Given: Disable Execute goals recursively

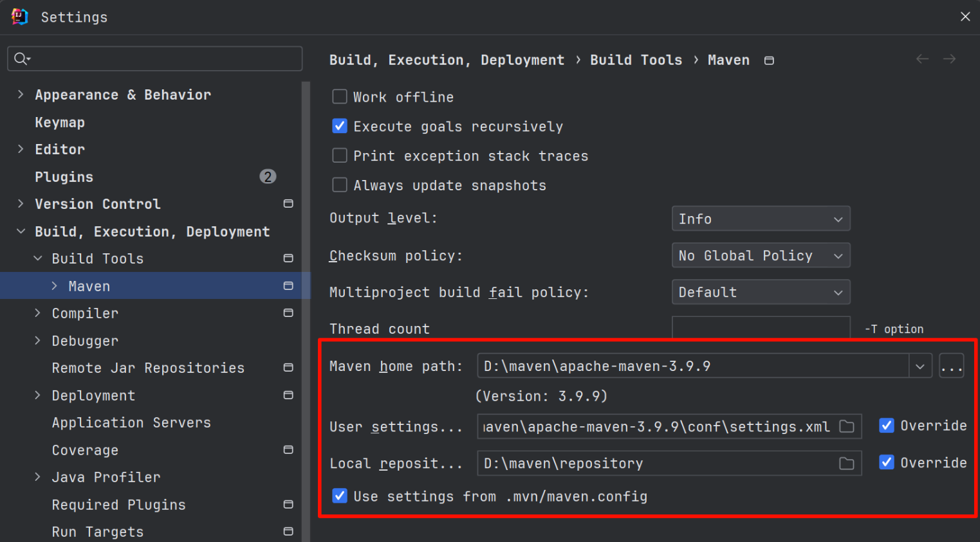Looking at the screenshot, I should [x=340, y=126].
